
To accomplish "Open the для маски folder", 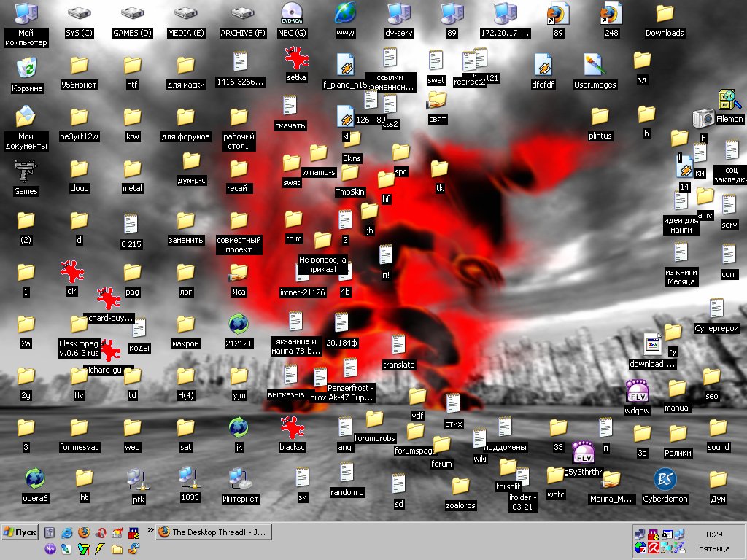I will [186, 73].
